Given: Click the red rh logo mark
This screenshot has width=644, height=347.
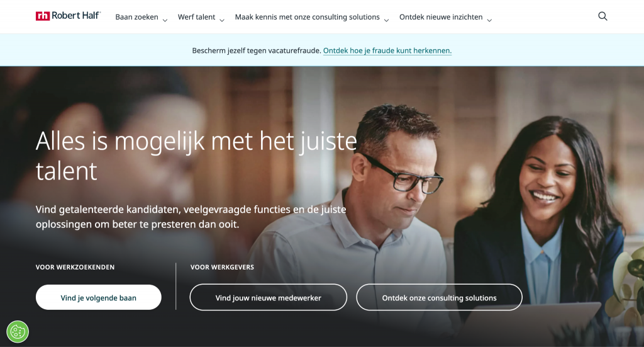Looking at the screenshot, I should click(x=43, y=16).
